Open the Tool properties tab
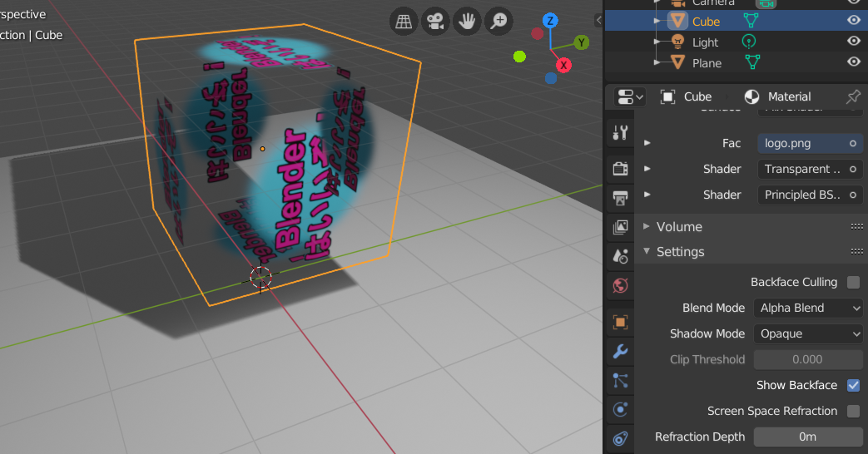 tap(620, 133)
